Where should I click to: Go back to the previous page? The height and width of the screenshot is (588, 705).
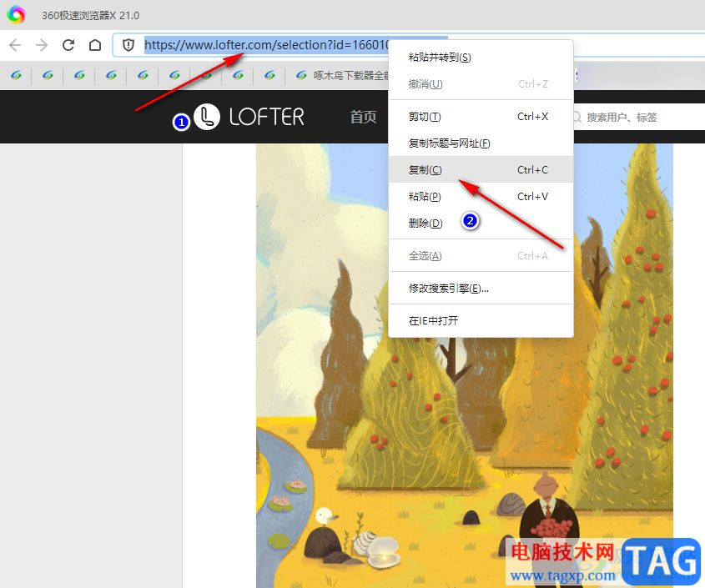click(15, 45)
